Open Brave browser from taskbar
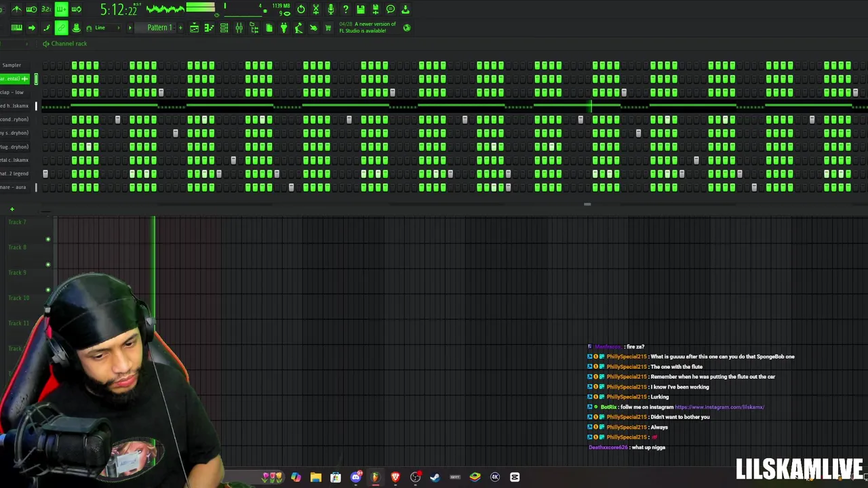Image resolution: width=868 pixels, height=488 pixels. [395, 477]
